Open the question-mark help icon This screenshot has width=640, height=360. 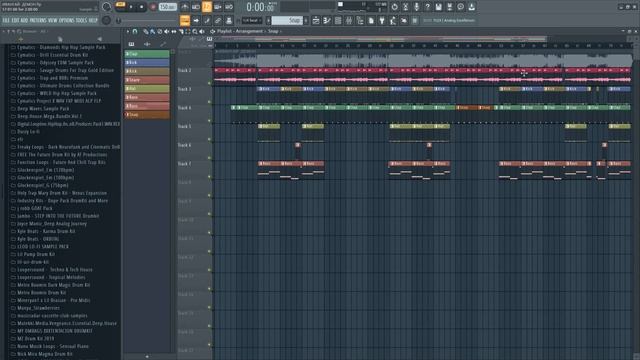427,7
